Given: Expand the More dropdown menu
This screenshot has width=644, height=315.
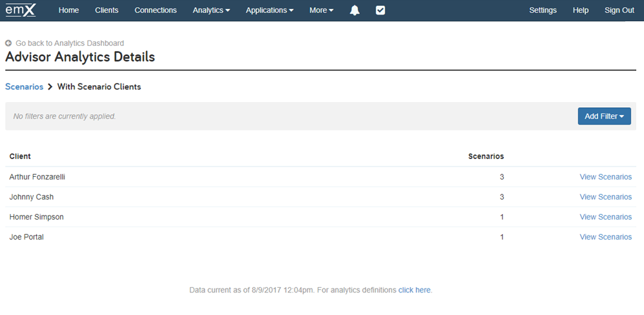Looking at the screenshot, I should [321, 10].
